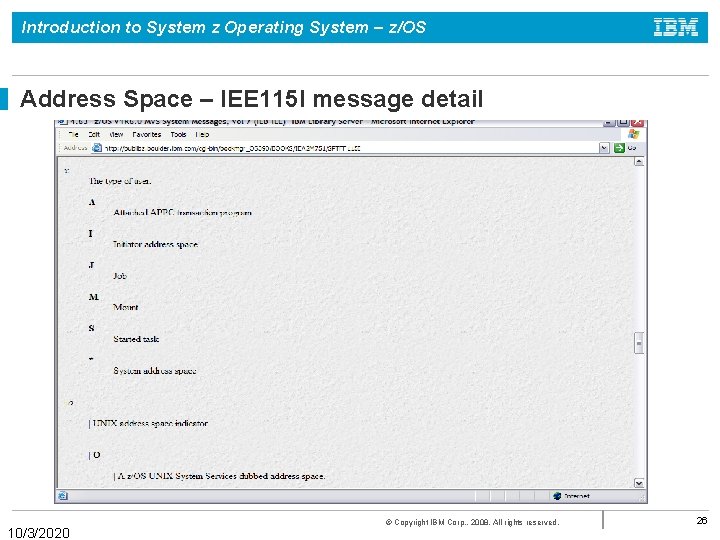The width and height of the screenshot is (720, 540).
Task: Click the slide title 'Address Space – IEE115I message detail'
Action: (x=251, y=99)
